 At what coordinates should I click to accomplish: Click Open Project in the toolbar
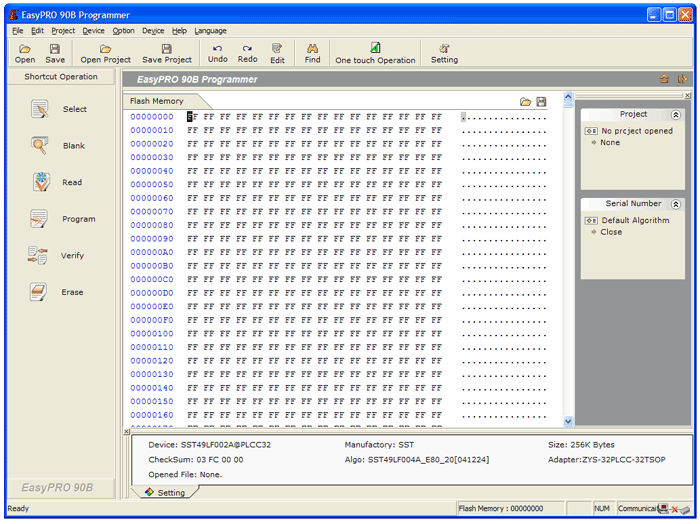[x=105, y=53]
